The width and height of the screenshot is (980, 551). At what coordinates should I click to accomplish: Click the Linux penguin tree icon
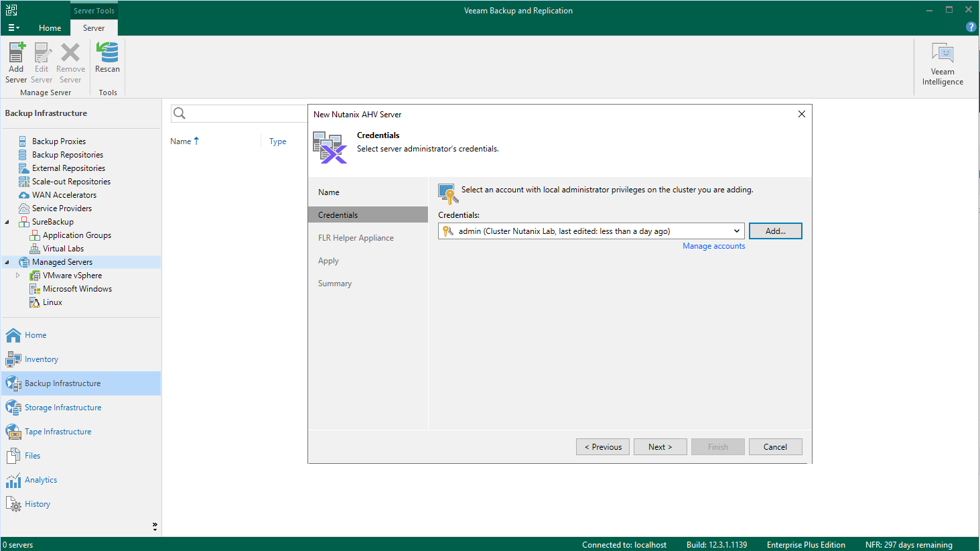[x=34, y=302]
